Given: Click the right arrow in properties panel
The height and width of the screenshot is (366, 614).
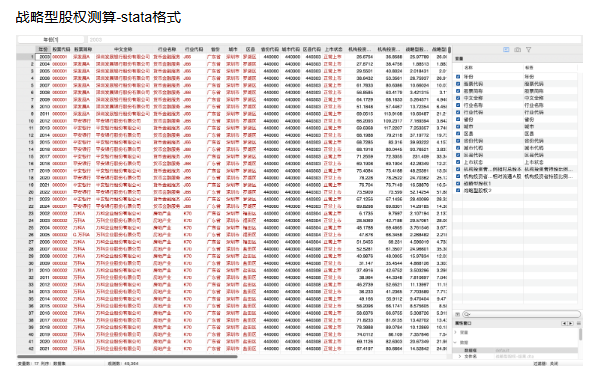Looking at the screenshot, I should coord(571,323).
